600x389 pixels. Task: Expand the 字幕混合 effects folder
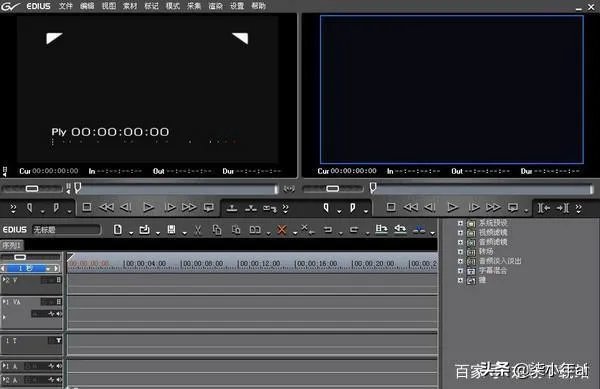460,271
